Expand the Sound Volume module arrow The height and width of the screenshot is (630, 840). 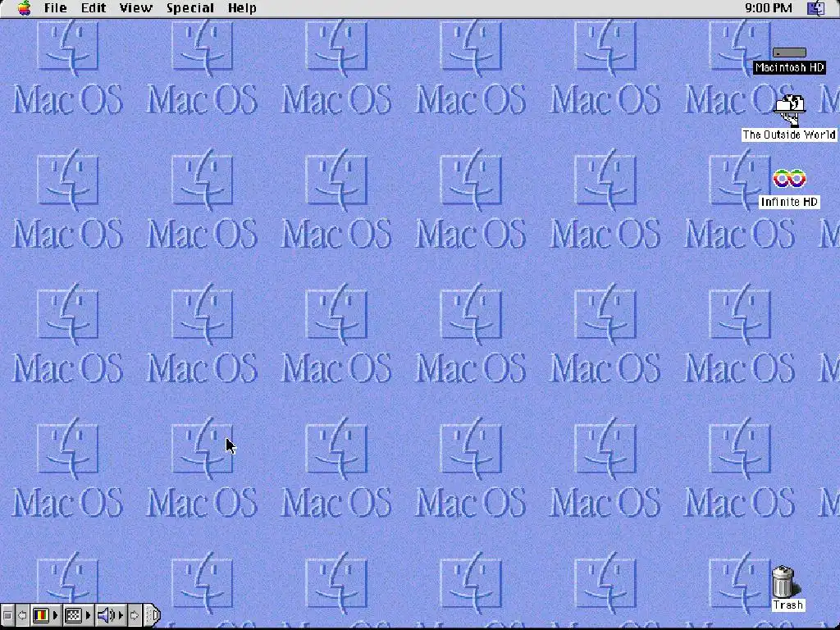point(121,615)
